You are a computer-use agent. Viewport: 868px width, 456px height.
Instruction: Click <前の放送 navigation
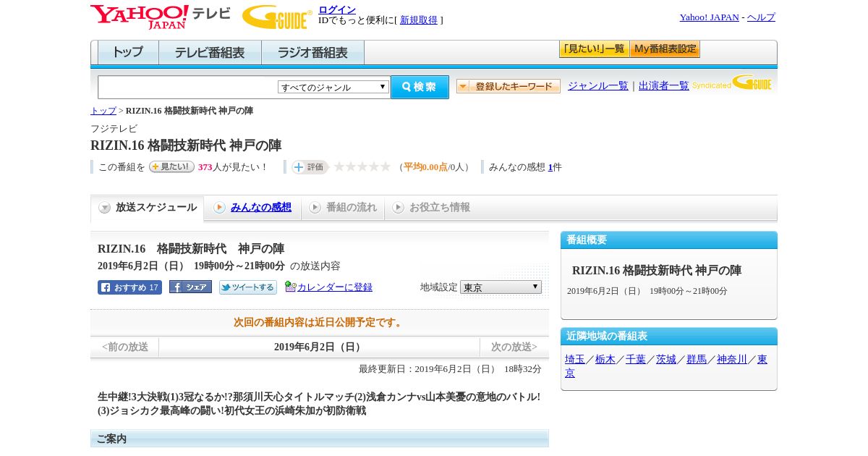pos(125,347)
